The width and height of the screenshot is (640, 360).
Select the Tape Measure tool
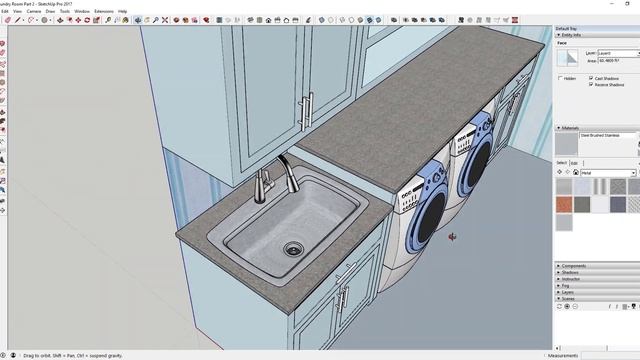pyautogui.click(x=108, y=20)
